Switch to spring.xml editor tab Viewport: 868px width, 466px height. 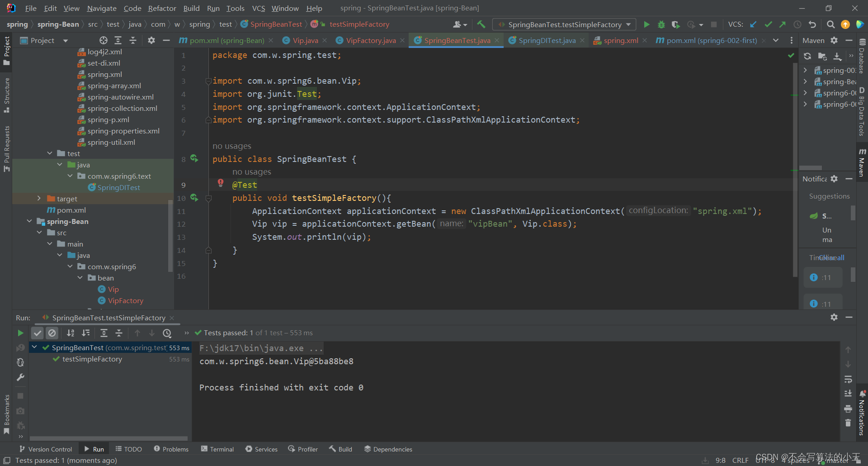[x=620, y=40]
